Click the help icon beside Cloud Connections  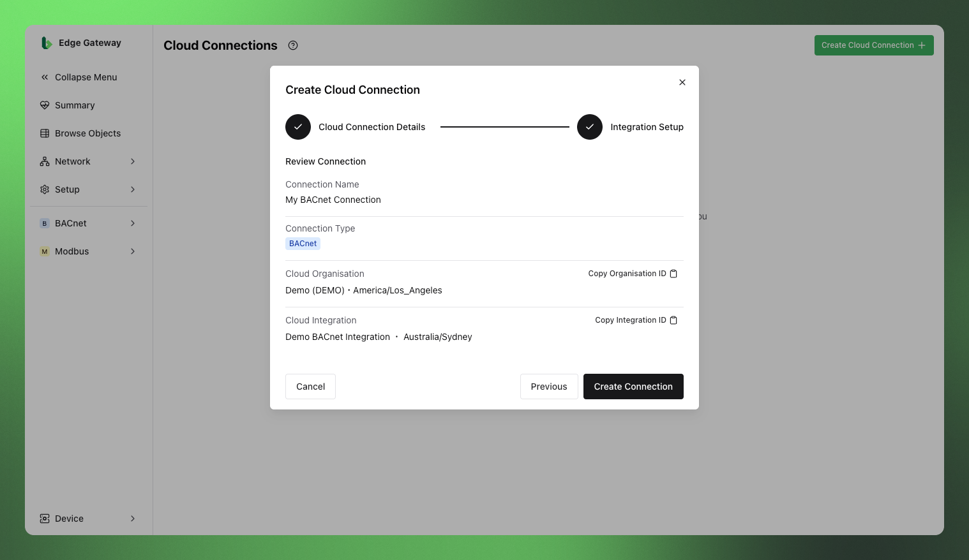(x=293, y=45)
